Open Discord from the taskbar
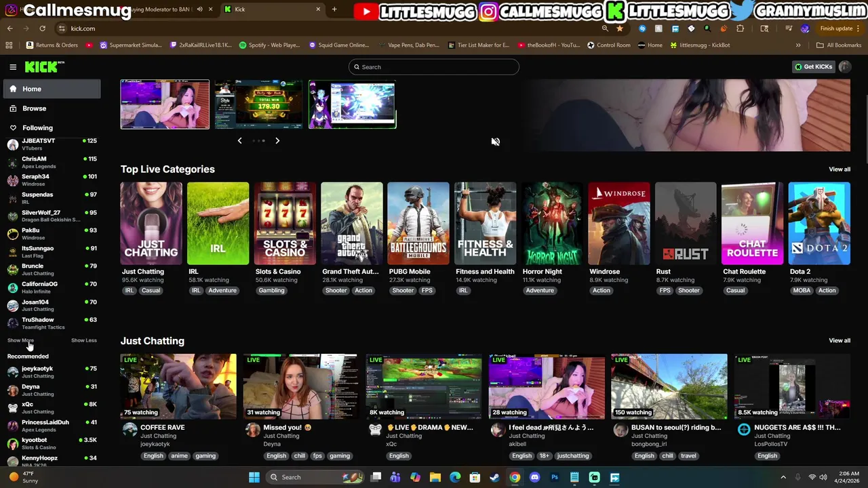 (x=534, y=477)
